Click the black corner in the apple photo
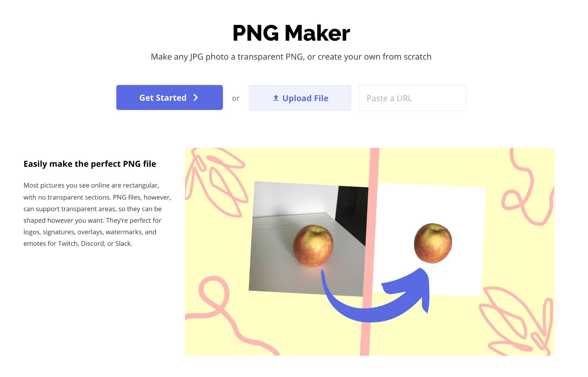 (x=352, y=211)
